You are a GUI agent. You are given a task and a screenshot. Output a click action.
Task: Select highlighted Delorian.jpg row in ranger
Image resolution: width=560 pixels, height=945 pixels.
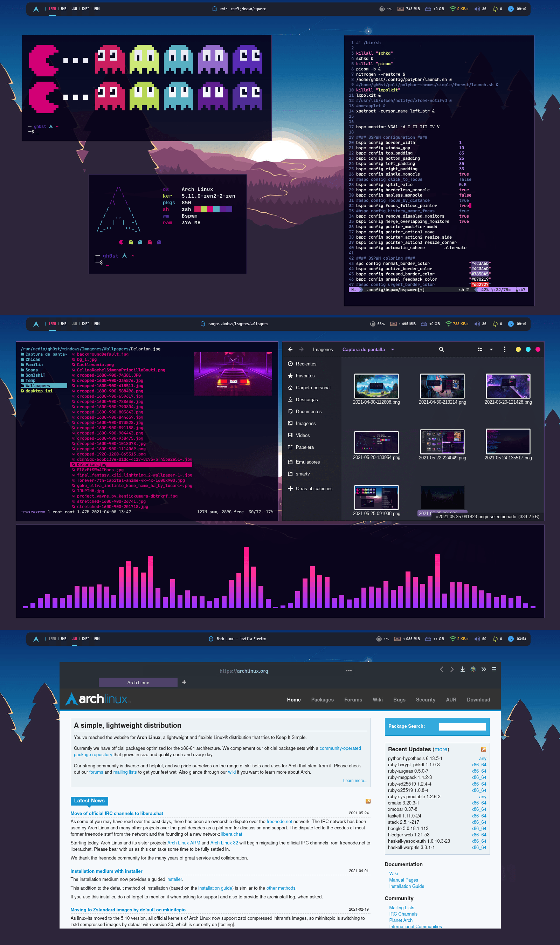click(x=131, y=464)
